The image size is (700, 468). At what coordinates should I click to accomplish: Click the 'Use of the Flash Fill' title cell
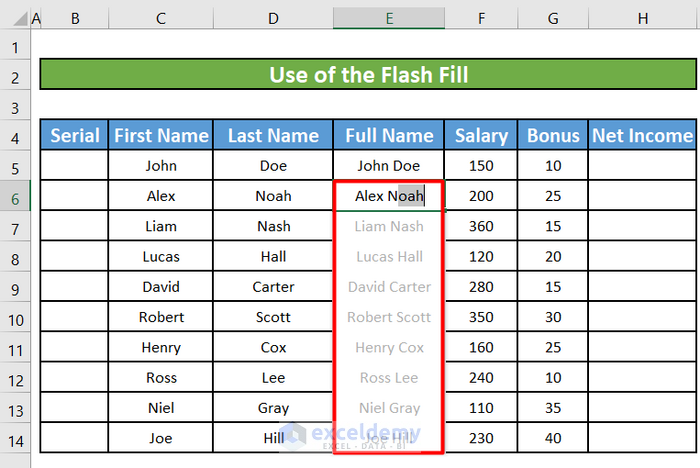[367, 75]
